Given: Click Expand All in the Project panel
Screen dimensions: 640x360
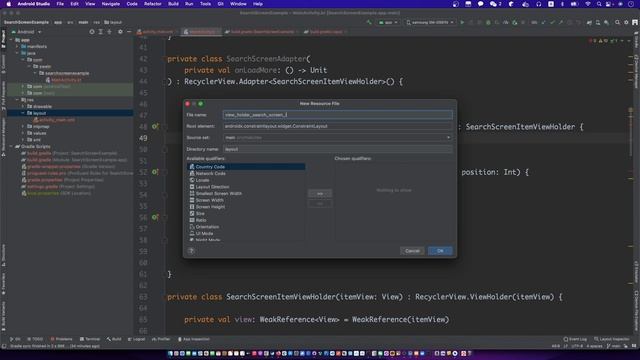Looking at the screenshot, I should [x=101, y=31].
